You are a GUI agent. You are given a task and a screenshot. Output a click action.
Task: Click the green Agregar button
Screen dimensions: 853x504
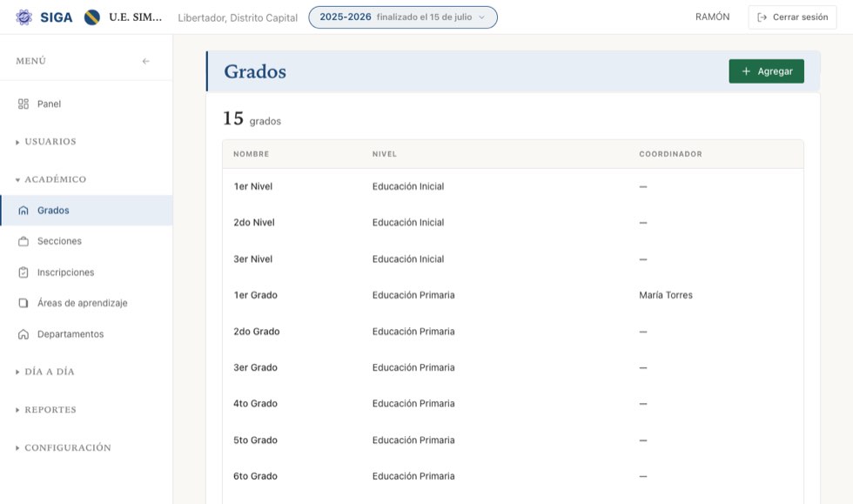pyautogui.click(x=766, y=71)
